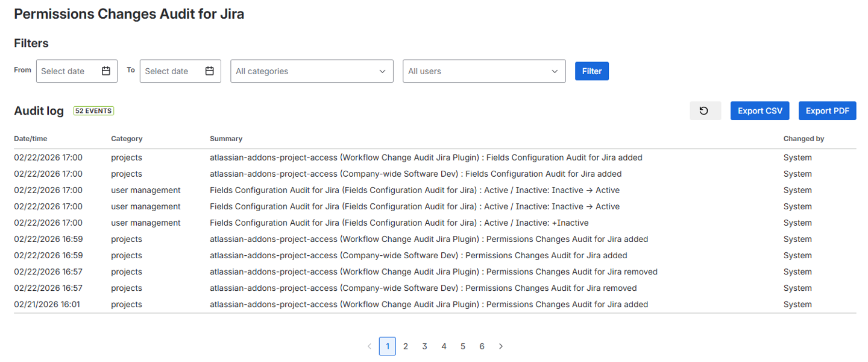Go to page 2

[406, 346]
